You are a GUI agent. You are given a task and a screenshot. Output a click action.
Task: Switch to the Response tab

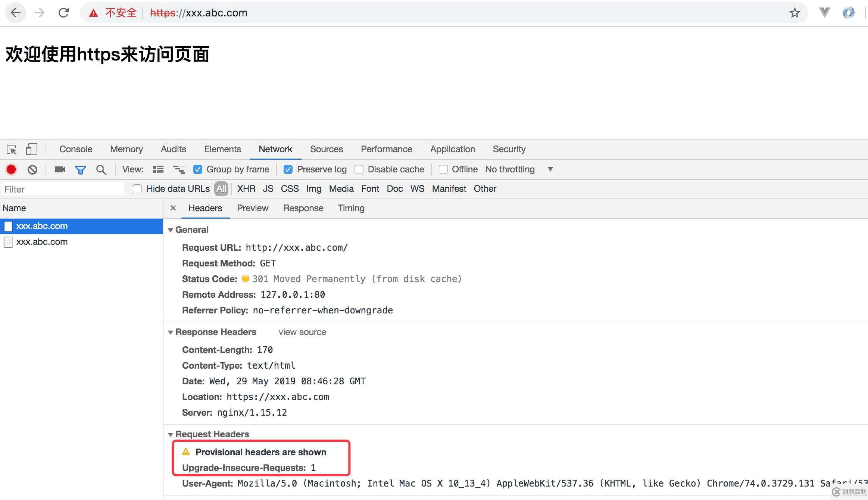pos(303,208)
